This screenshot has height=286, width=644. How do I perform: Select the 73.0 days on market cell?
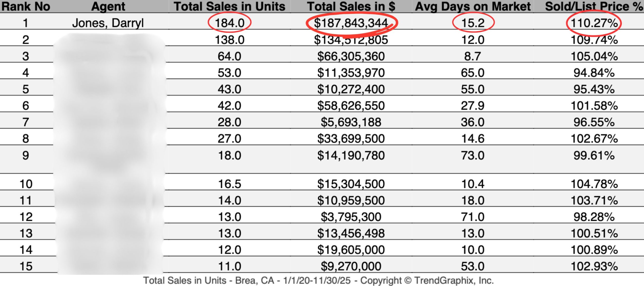click(x=473, y=155)
